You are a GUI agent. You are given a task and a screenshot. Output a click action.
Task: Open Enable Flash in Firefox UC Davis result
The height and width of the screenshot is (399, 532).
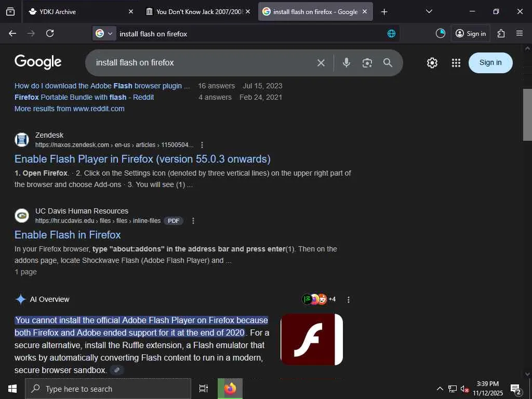tap(68, 235)
